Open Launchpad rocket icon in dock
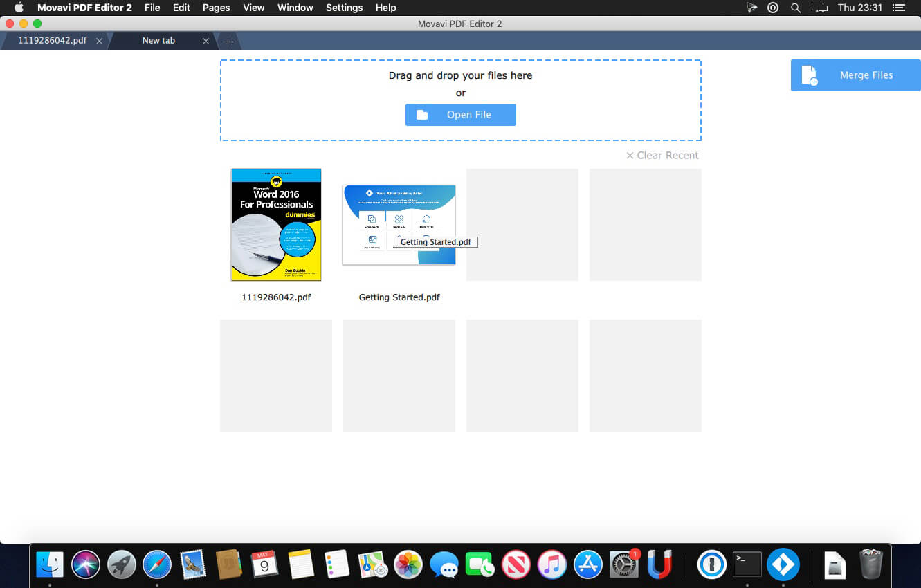This screenshot has width=921, height=588. tap(122, 564)
